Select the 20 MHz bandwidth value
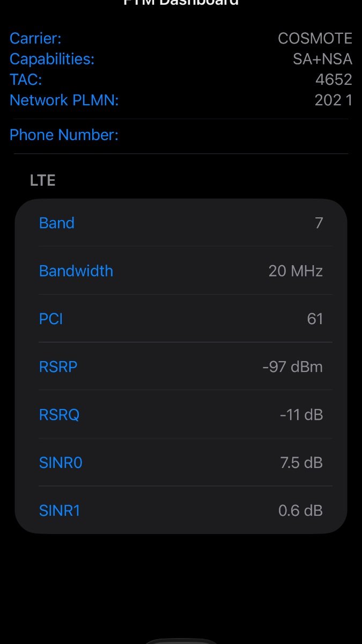This screenshot has width=362, height=644. [295, 270]
